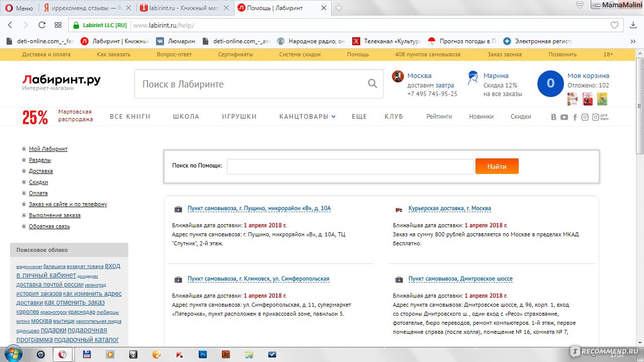This screenshot has height=362, width=644.
Task: Click the truck icon beside Курьерская доставка
Action: pos(398,209)
